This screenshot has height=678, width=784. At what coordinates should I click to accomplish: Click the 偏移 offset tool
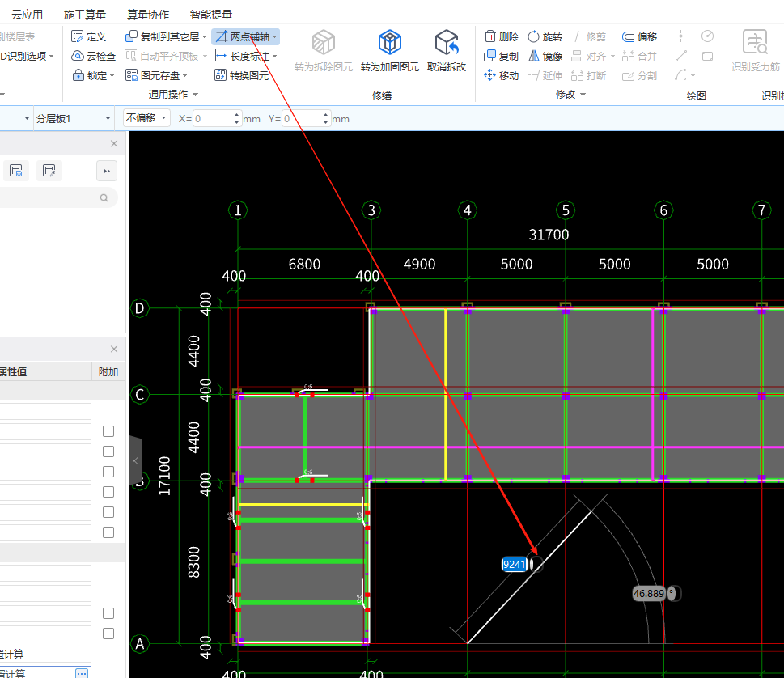(x=639, y=36)
